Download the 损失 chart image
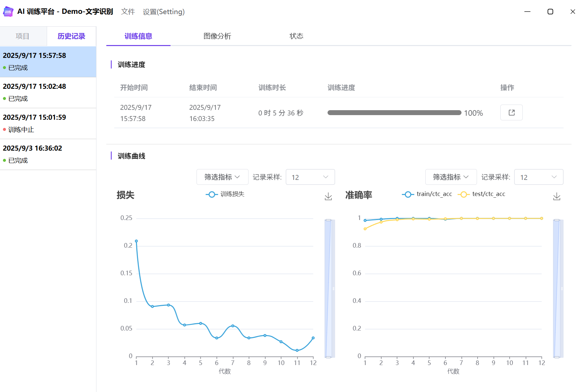581x392 pixels. point(328,196)
